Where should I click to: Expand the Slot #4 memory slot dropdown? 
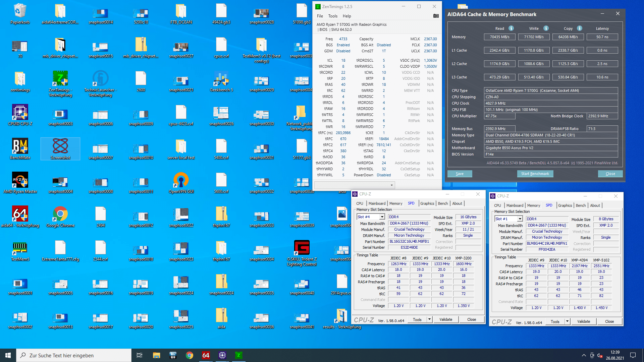click(382, 217)
